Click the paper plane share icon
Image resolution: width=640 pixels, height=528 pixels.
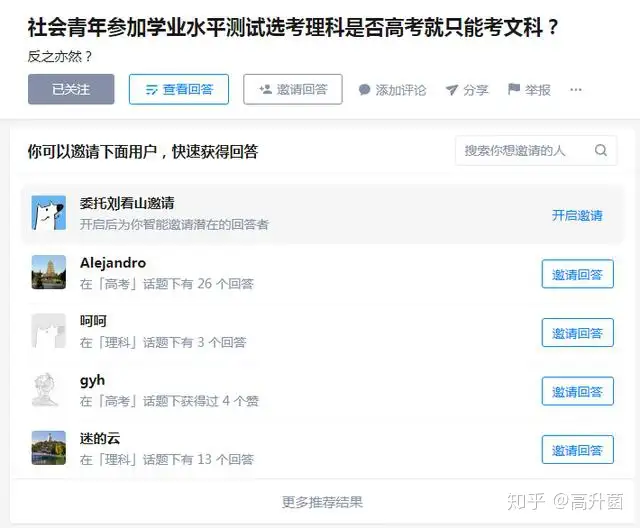tap(451, 89)
